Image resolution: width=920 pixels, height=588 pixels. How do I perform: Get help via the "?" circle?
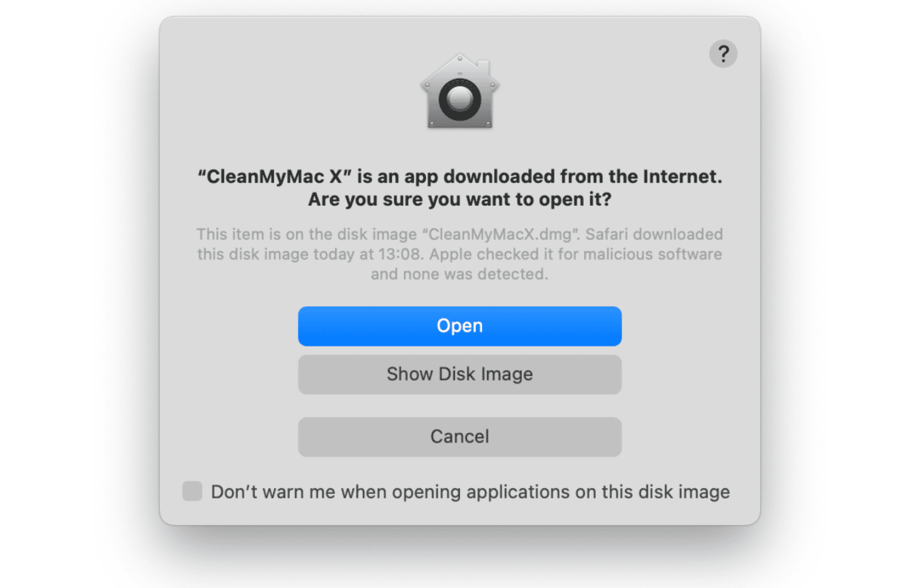tap(723, 54)
